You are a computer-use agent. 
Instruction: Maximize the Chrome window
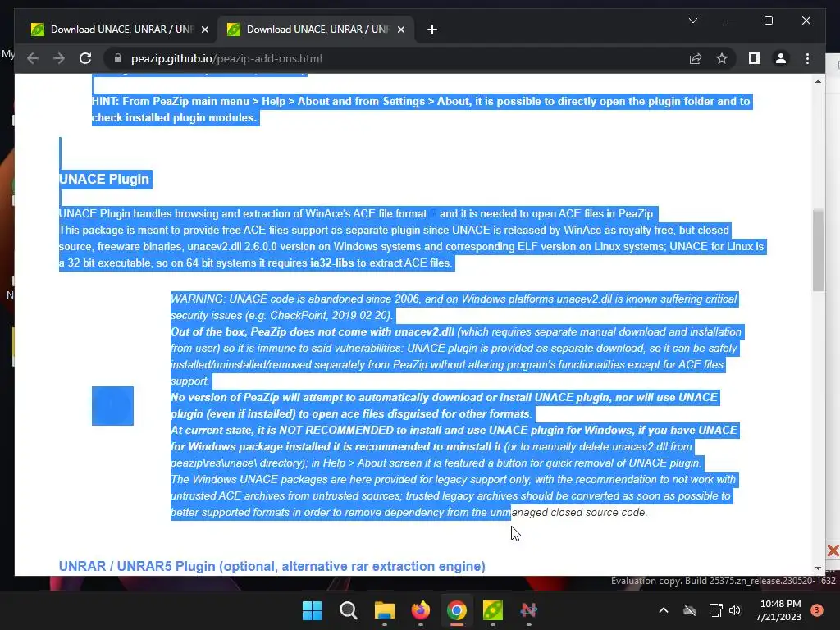tap(768, 21)
